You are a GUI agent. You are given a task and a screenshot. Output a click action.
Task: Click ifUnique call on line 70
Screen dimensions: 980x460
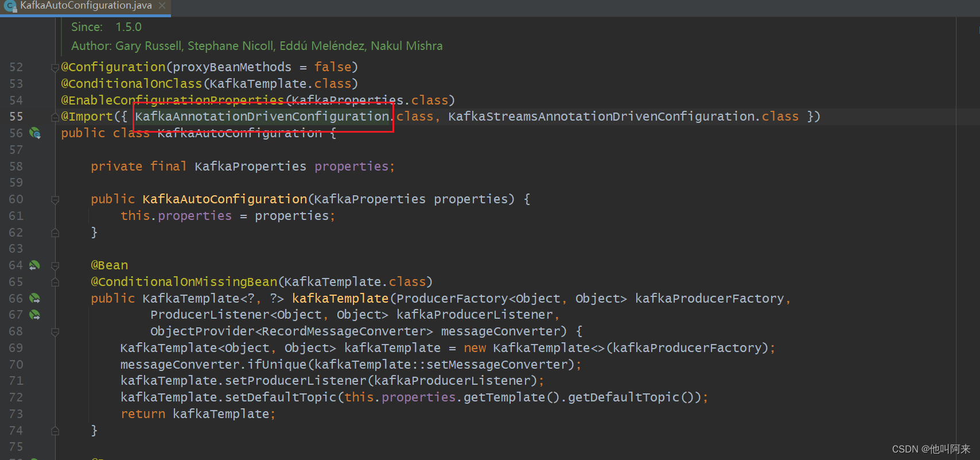[x=277, y=365]
